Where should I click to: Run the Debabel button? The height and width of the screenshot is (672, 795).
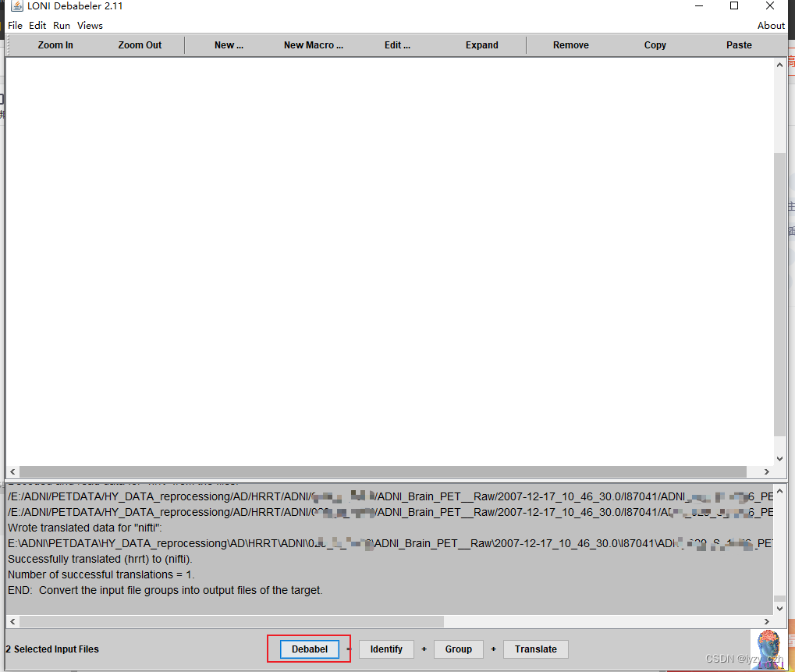[x=309, y=649]
